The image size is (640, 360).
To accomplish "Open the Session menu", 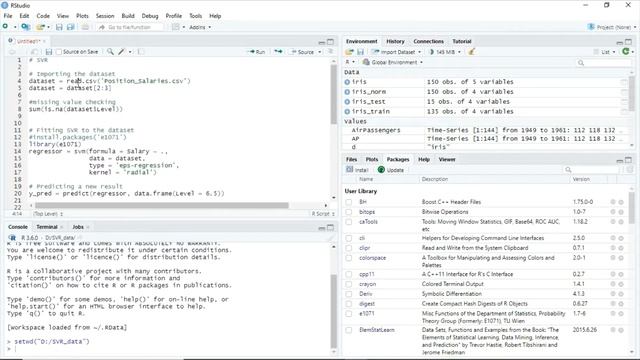I will coord(105,16).
